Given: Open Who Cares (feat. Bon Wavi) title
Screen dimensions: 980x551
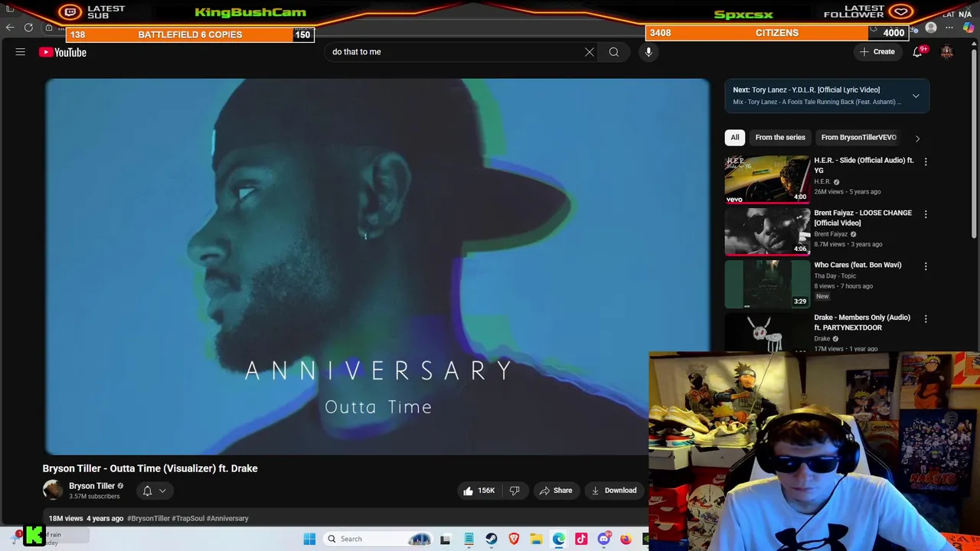Looking at the screenshot, I should pos(857,265).
